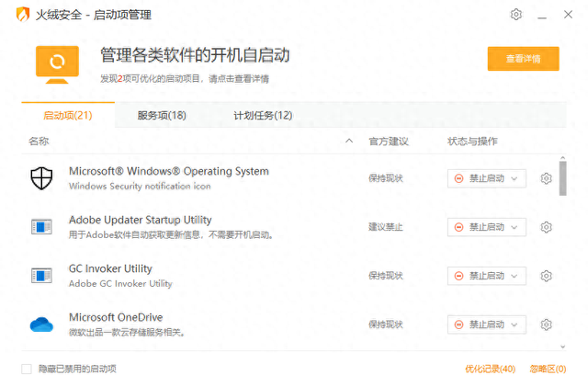Click the Adobe Updater Startup Utility icon
The width and height of the screenshot is (588, 387).
(x=41, y=227)
